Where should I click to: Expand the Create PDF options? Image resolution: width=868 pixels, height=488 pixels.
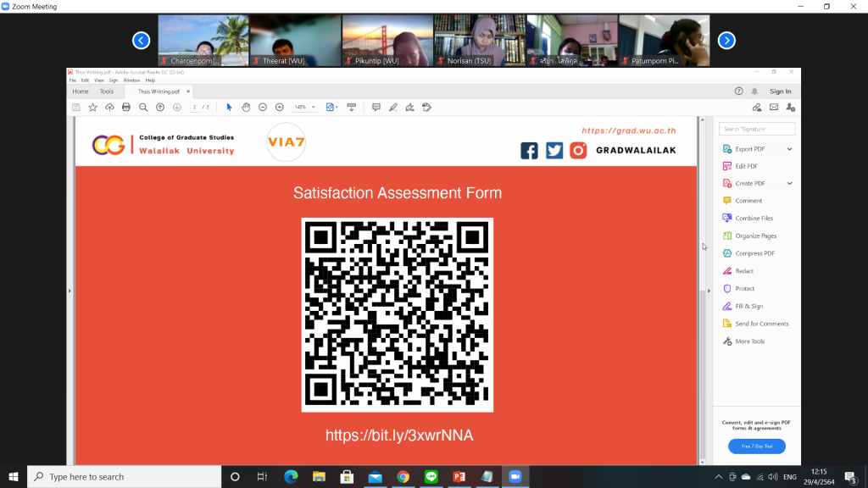pos(789,184)
